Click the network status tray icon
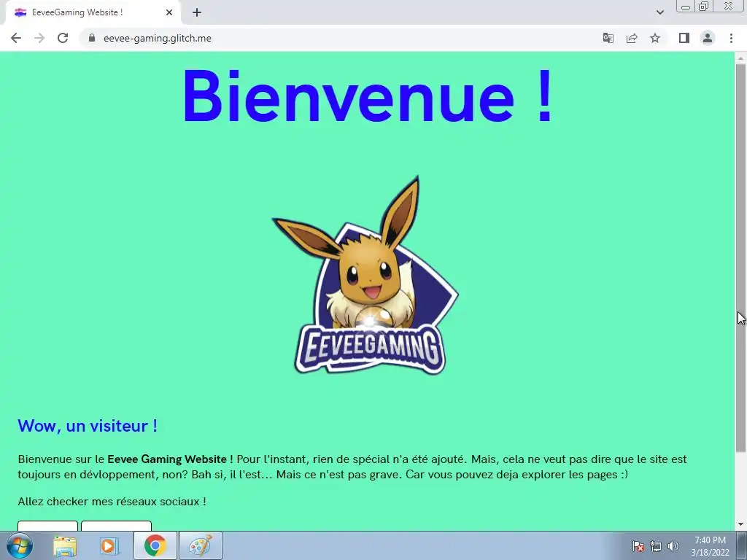The width and height of the screenshot is (747, 560). [656, 546]
